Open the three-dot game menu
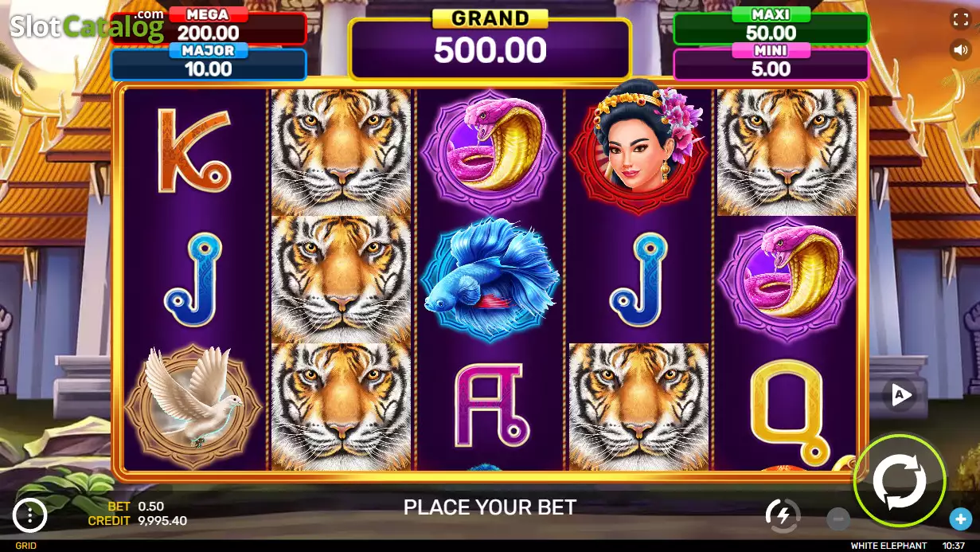 30,515
